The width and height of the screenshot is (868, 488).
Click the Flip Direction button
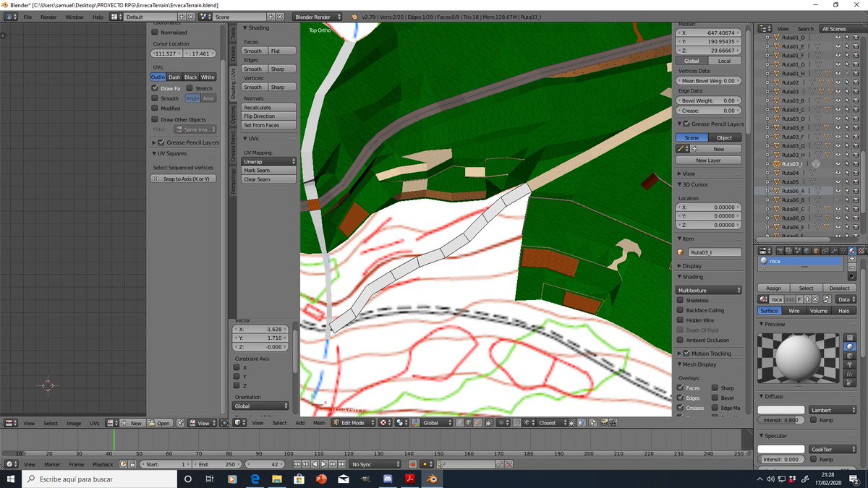click(269, 116)
